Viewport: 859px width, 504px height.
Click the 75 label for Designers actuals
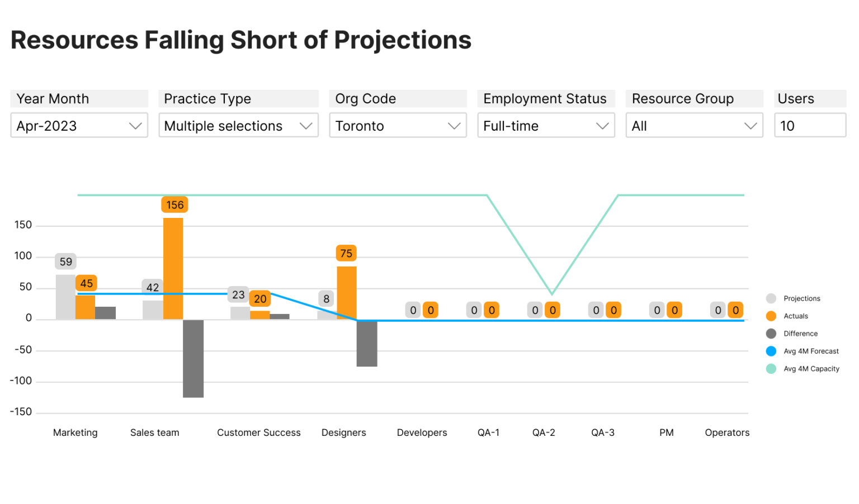(346, 253)
